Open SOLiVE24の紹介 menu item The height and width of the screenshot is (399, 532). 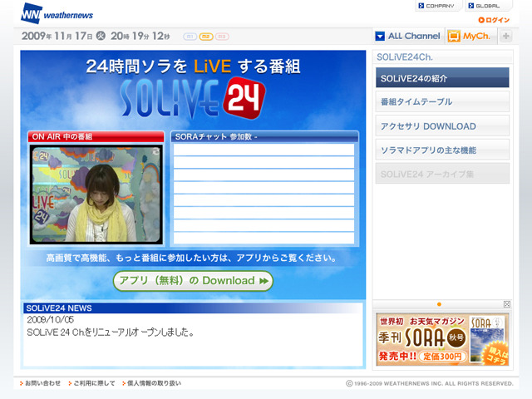(442, 77)
